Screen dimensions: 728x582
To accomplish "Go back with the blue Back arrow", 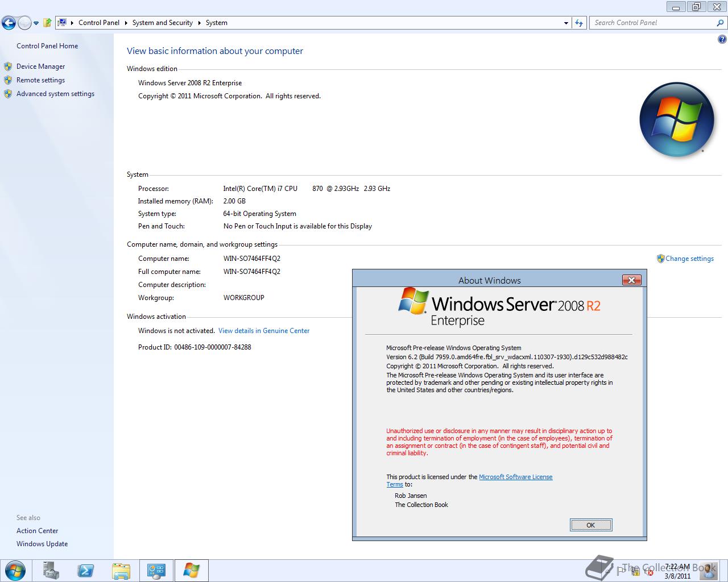I will (9, 23).
